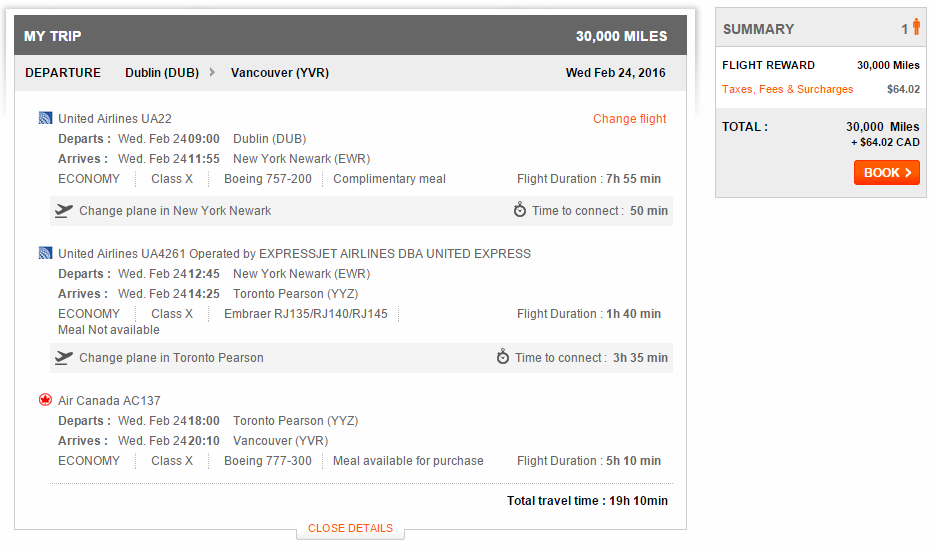Viewport: 932px width, 548px height.
Task: Click the orange BOOK button
Action: [x=886, y=172]
